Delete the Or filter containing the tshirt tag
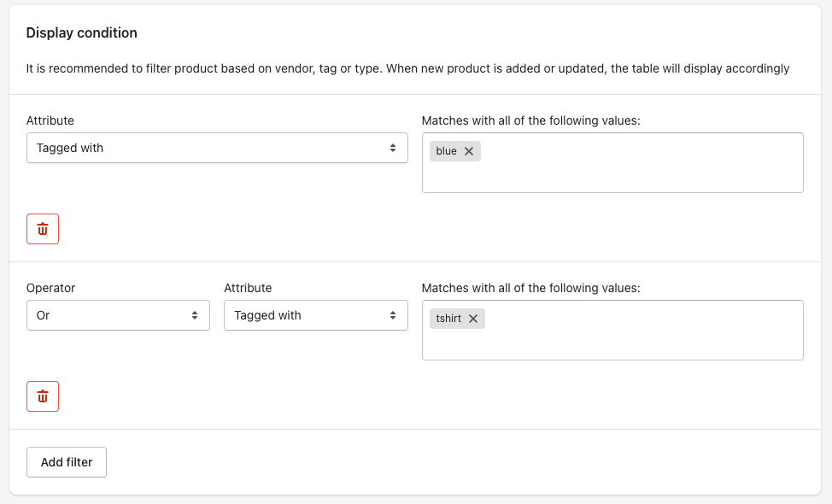 click(43, 396)
